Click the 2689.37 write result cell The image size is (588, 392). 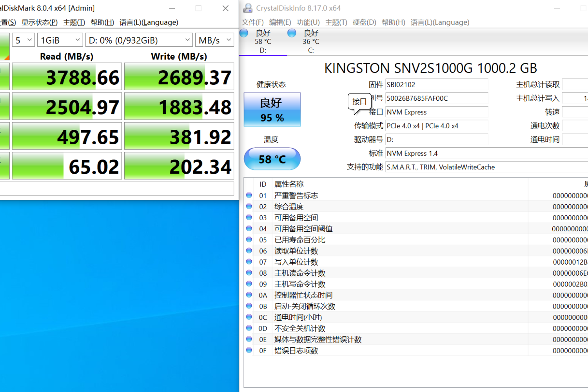click(x=179, y=77)
